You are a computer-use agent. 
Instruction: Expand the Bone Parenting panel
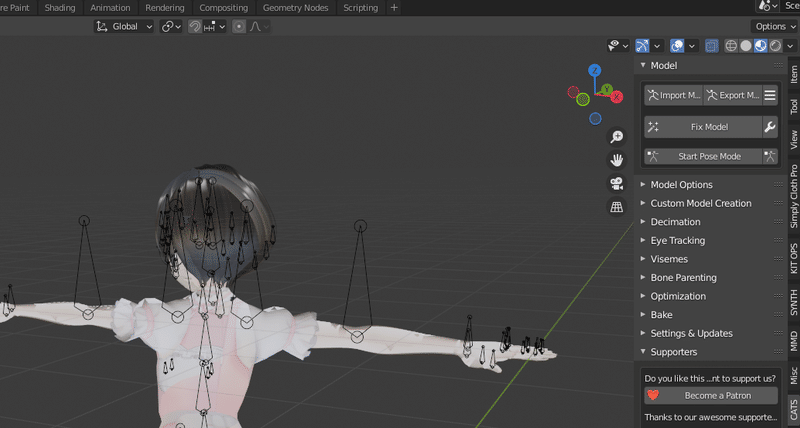(711, 278)
